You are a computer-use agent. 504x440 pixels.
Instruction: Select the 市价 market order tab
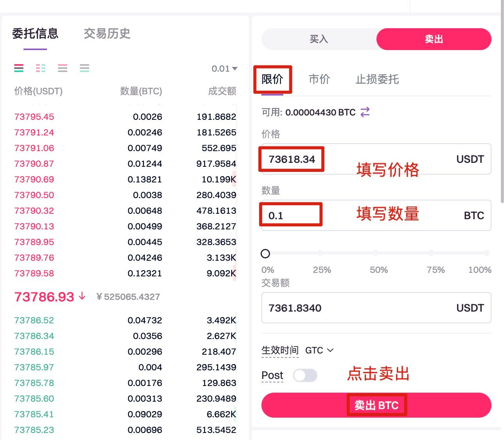click(319, 79)
